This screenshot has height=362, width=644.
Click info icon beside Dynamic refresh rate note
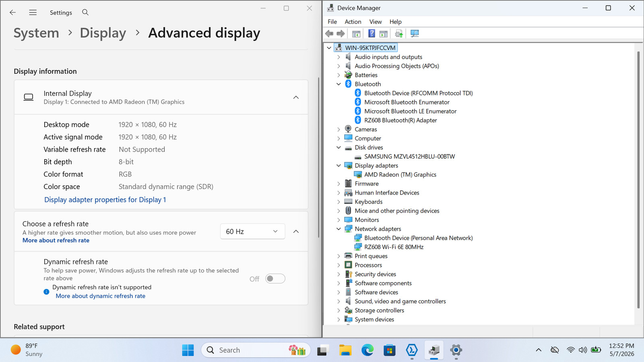pos(47,292)
